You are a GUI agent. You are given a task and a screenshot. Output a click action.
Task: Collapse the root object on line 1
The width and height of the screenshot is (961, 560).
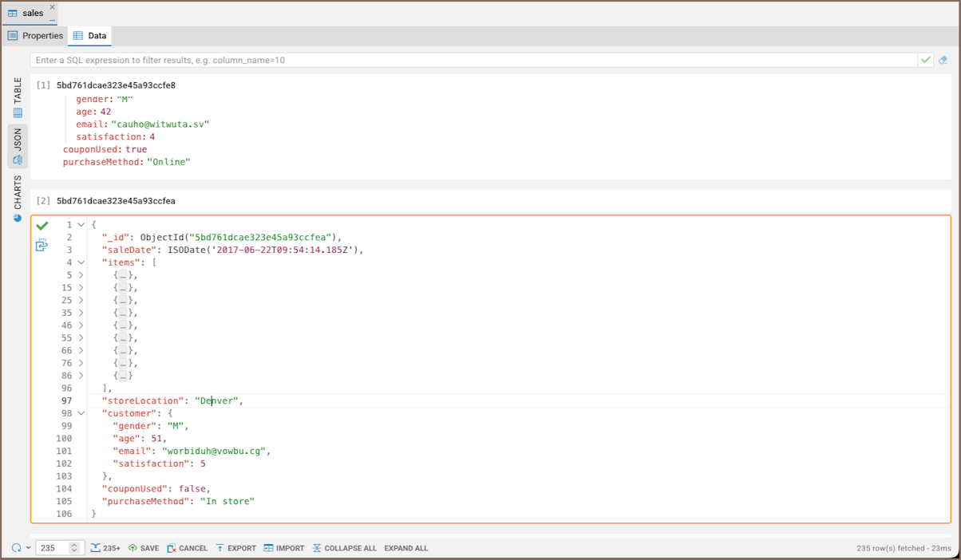(x=81, y=225)
